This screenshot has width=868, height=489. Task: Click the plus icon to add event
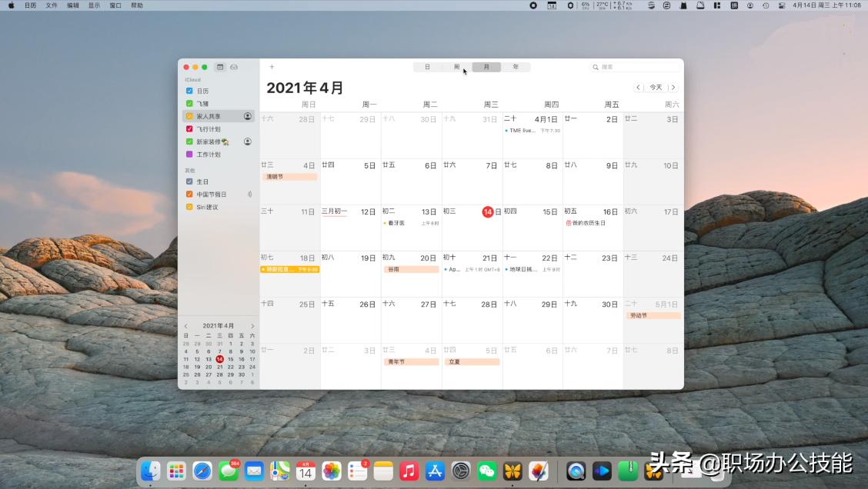coord(272,67)
